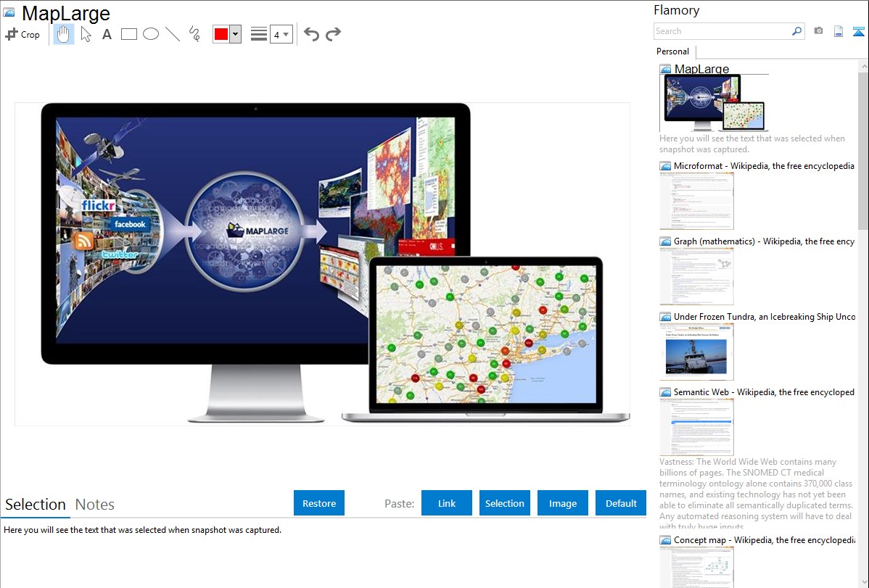Activate the hand pan tool
This screenshot has width=869, height=588.
[x=63, y=34]
